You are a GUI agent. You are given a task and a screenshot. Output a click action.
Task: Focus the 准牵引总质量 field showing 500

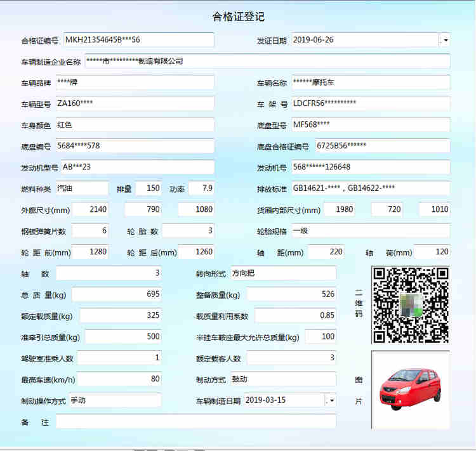tap(123, 337)
